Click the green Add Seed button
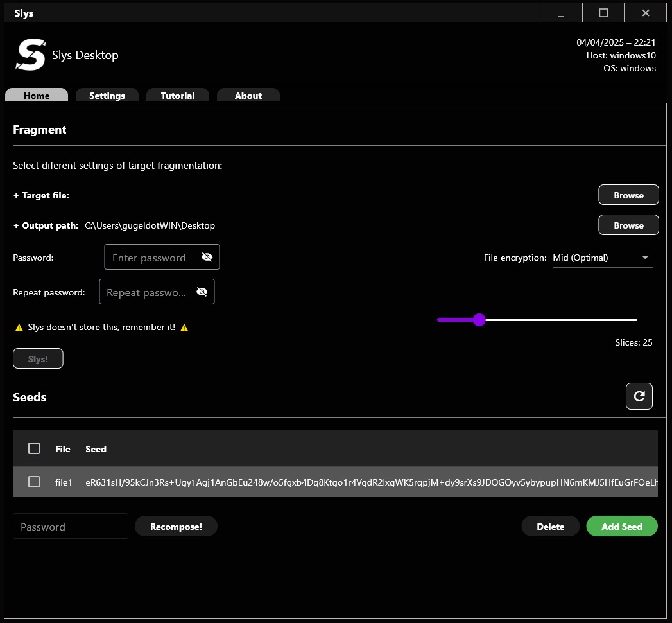Image resolution: width=672 pixels, height=623 pixels. click(x=621, y=526)
